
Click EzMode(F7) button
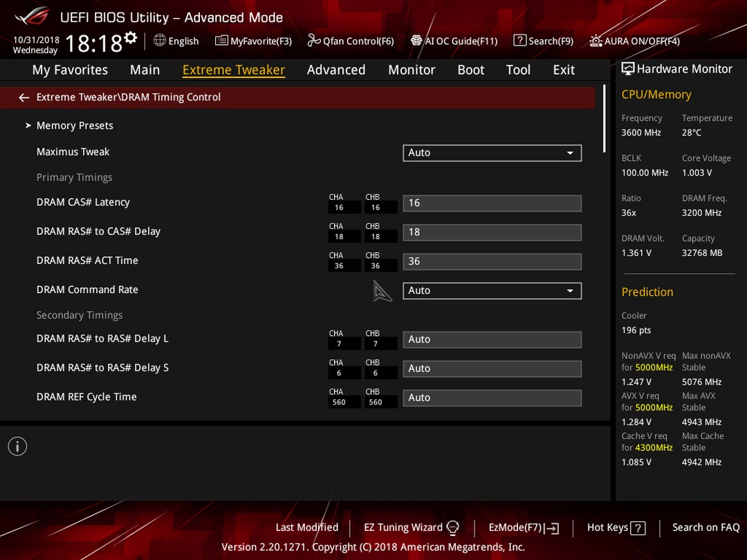524,528
